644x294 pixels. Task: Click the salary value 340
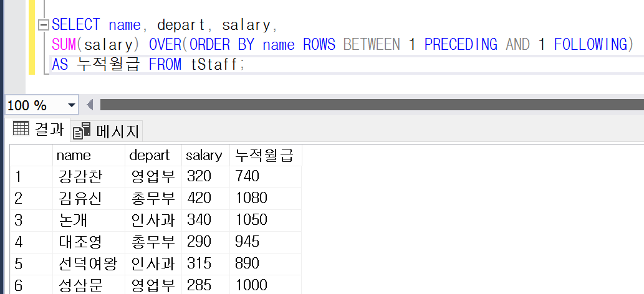click(x=205, y=220)
